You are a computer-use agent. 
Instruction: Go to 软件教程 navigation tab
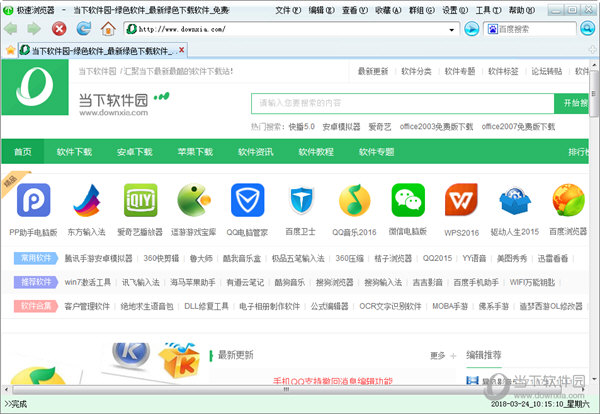(x=316, y=152)
